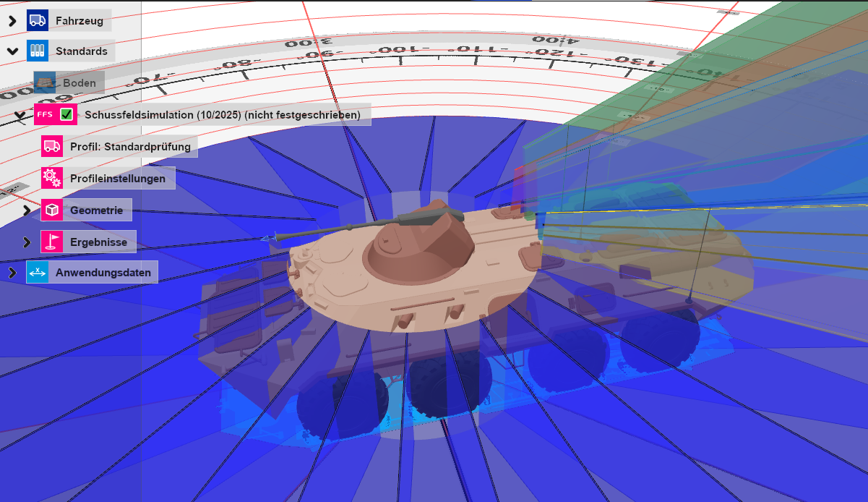Select the Profileinstellungen label
Viewport: 868px width, 502px height.
click(119, 178)
